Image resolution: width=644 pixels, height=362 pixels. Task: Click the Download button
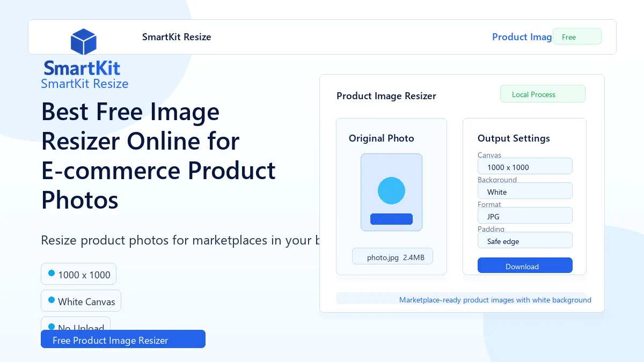tap(525, 265)
